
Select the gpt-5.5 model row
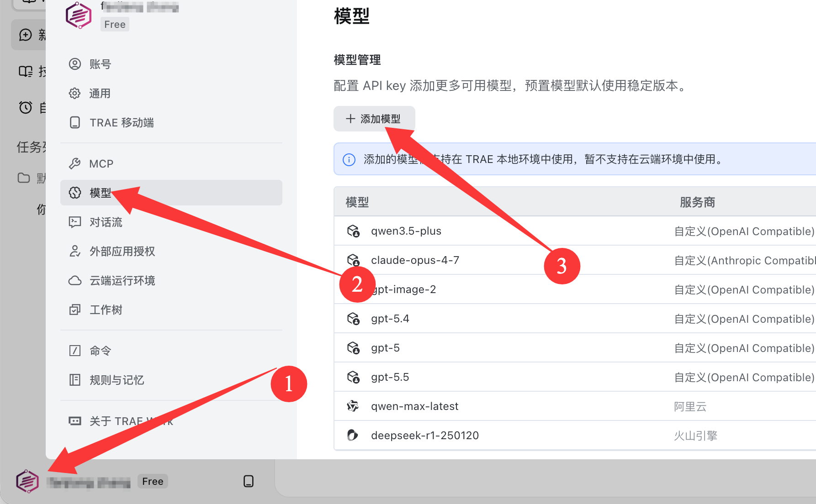[575, 377]
